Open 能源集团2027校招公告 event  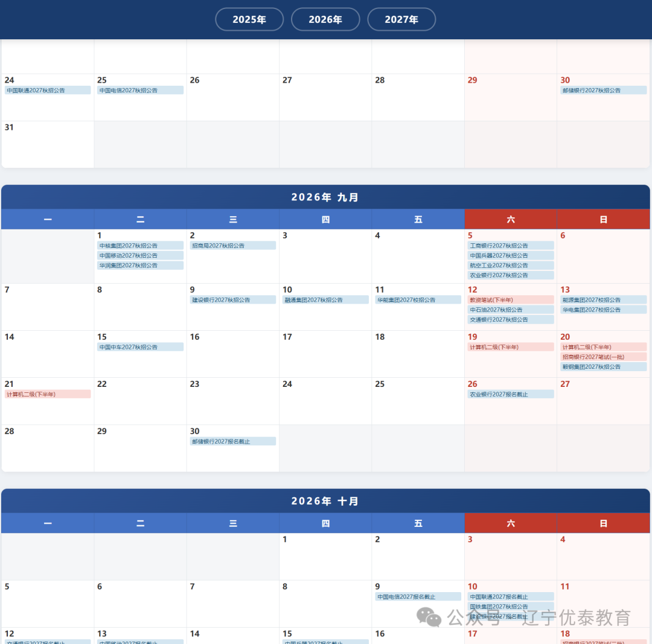click(603, 300)
